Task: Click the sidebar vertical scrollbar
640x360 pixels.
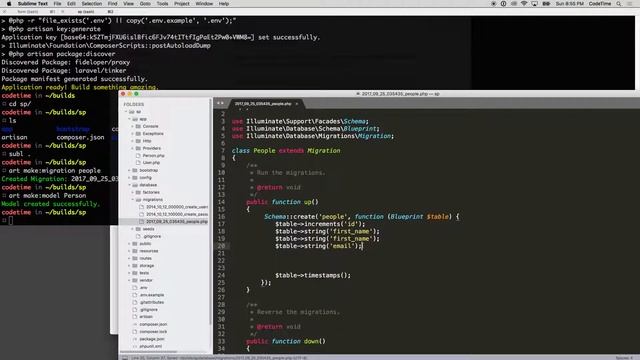Action: (x=211, y=212)
